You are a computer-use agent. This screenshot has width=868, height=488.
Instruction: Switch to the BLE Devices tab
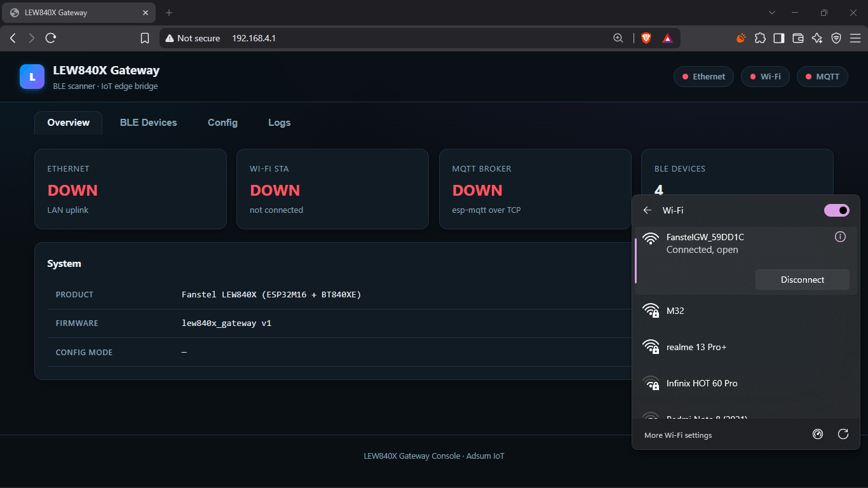coord(149,123)
